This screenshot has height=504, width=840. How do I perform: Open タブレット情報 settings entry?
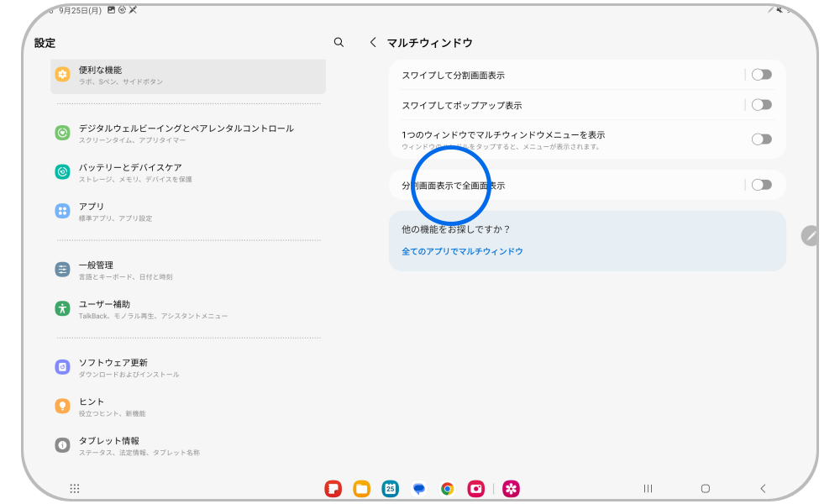coord(188,445)
